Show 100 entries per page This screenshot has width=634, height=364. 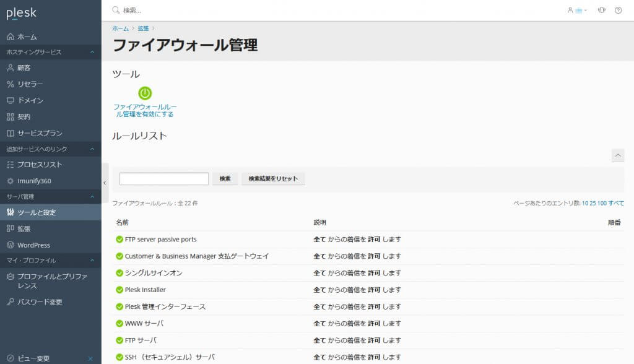[602, 204]
